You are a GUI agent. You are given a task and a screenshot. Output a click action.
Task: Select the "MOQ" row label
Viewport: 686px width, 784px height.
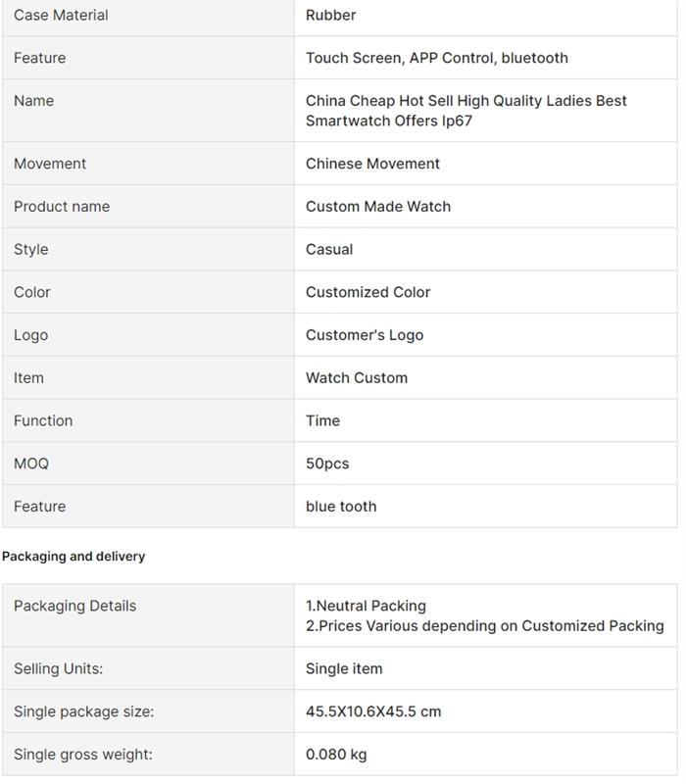[31, 464]
